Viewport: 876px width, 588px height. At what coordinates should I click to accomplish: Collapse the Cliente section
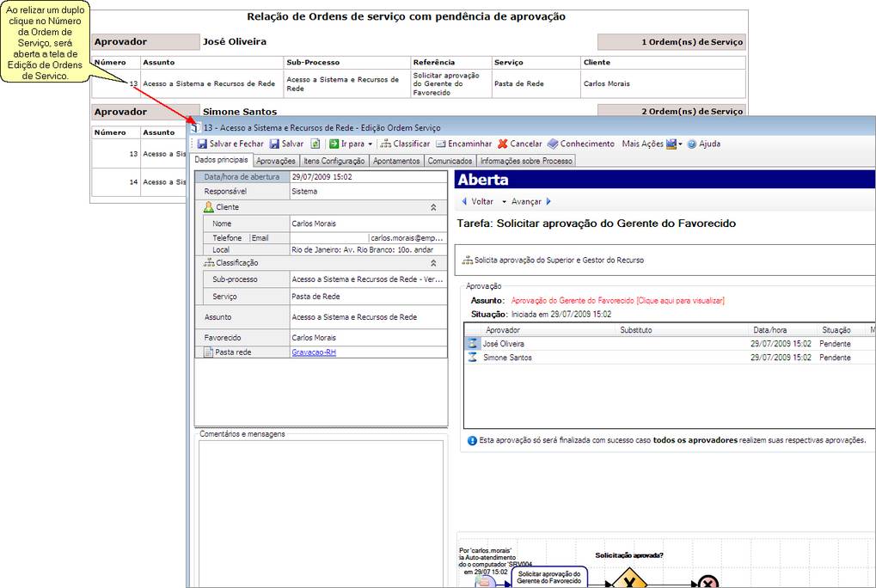point(433,208)
